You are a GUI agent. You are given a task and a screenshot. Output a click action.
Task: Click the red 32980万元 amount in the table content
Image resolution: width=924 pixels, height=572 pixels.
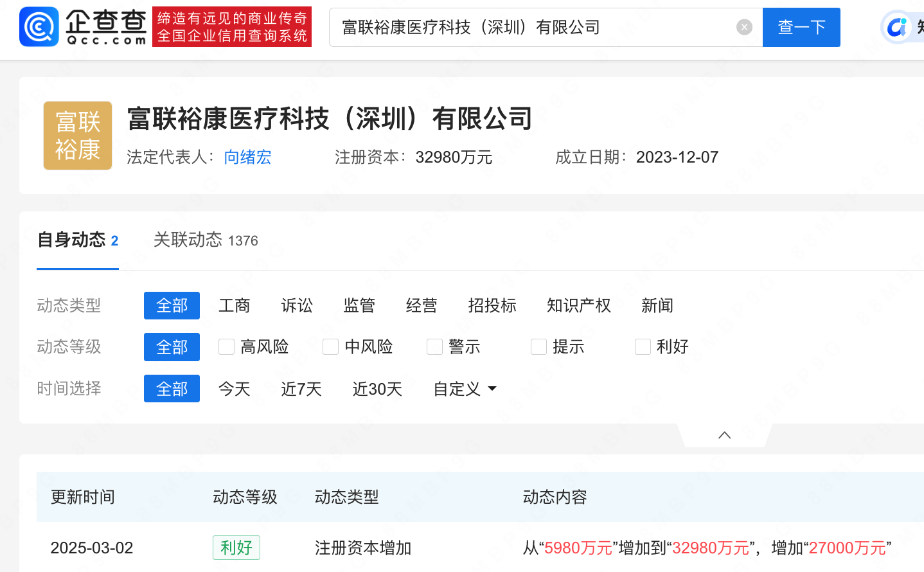pos(711,548)
